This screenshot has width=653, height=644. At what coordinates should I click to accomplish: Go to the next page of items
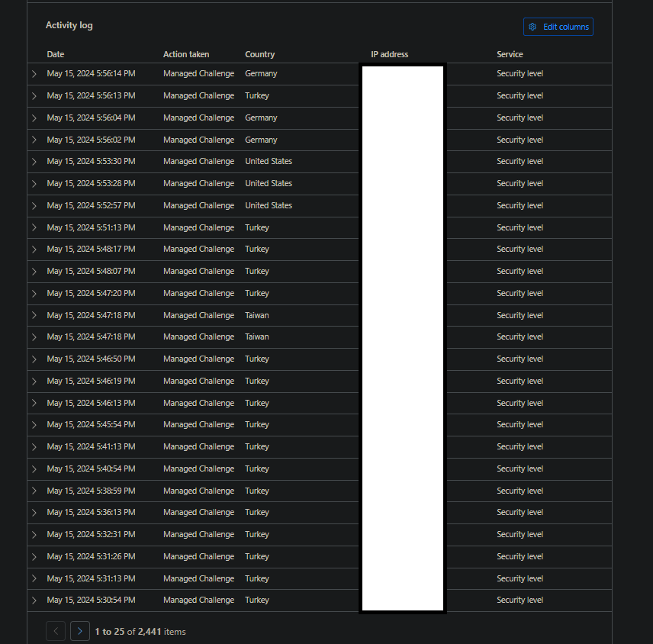[x=80, y=631]
